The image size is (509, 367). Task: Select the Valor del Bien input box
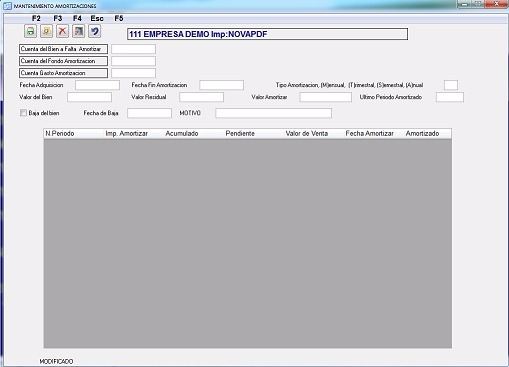click(x=89, y=97)
